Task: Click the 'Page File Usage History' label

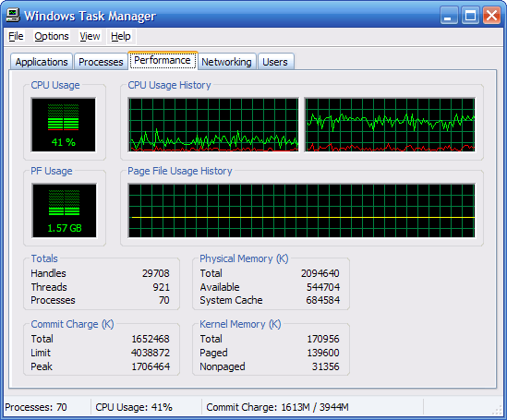Action: tap(180, 171)
